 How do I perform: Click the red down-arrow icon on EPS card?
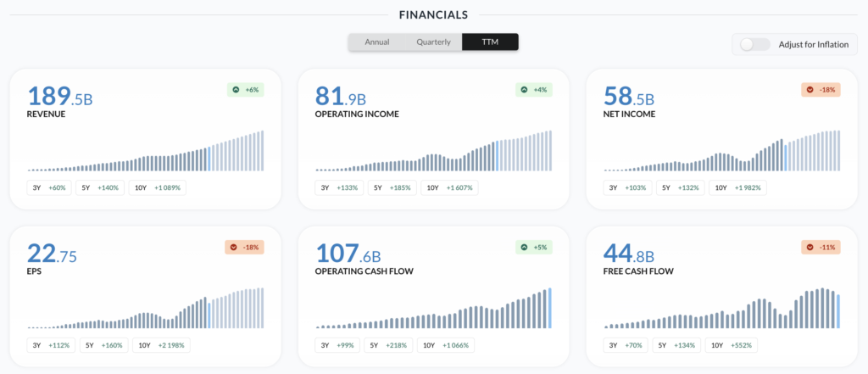point(236,247)
